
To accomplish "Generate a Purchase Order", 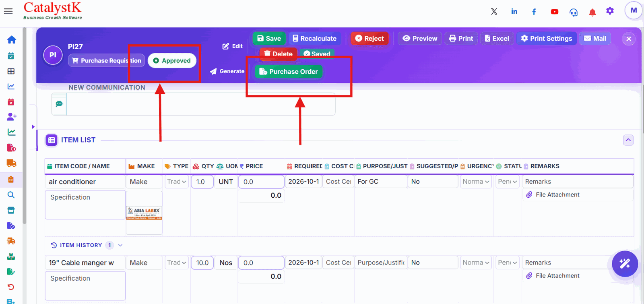I will click(x=289, y=72).
